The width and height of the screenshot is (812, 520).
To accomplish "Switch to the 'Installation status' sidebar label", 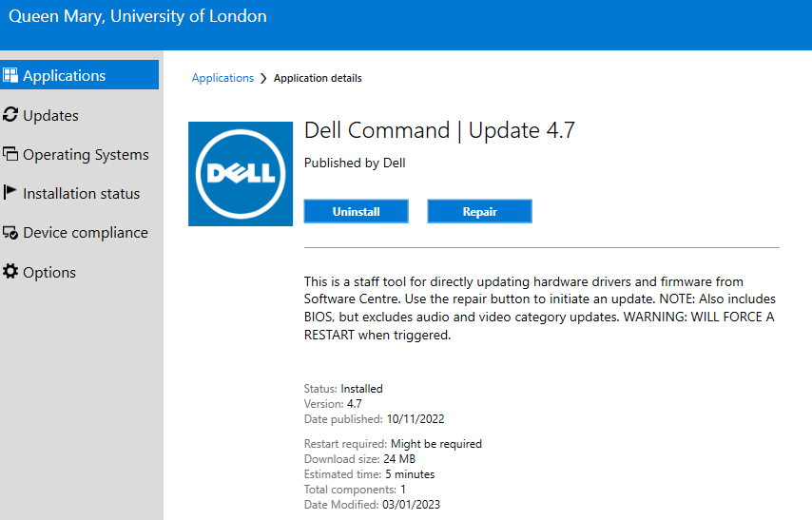I will [x=81, y=193].
